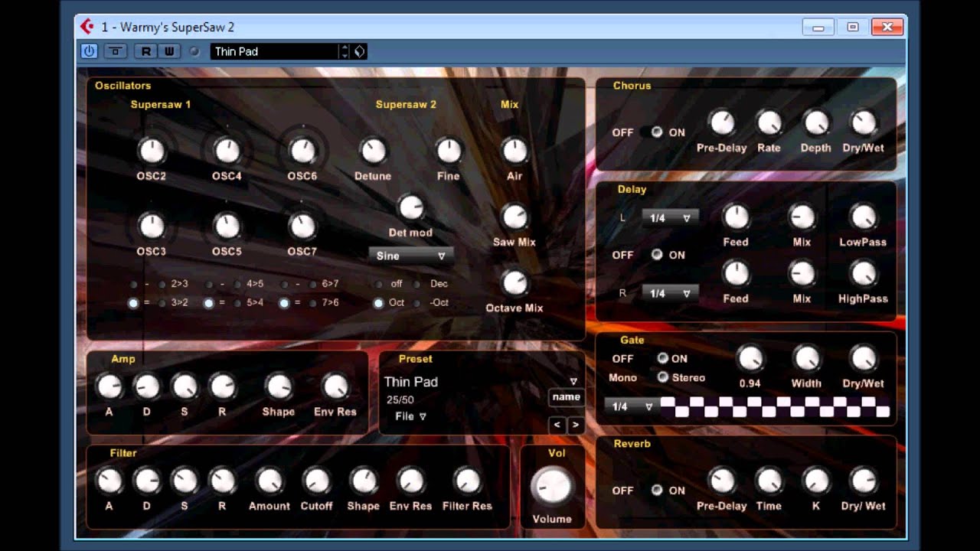The image size is (980, 551).
Task: Toggle the plugin power button in the toolbar
Action: coord(89,51)
